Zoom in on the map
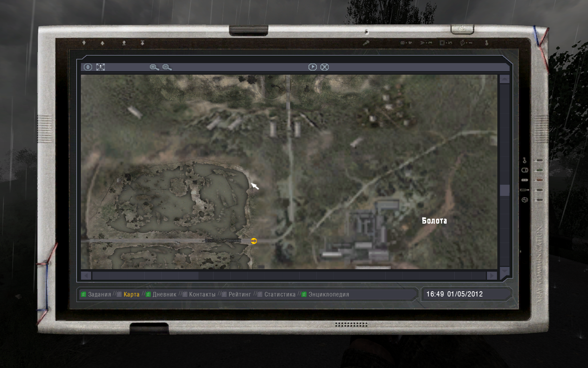588x368 pixels. (154, 67)
